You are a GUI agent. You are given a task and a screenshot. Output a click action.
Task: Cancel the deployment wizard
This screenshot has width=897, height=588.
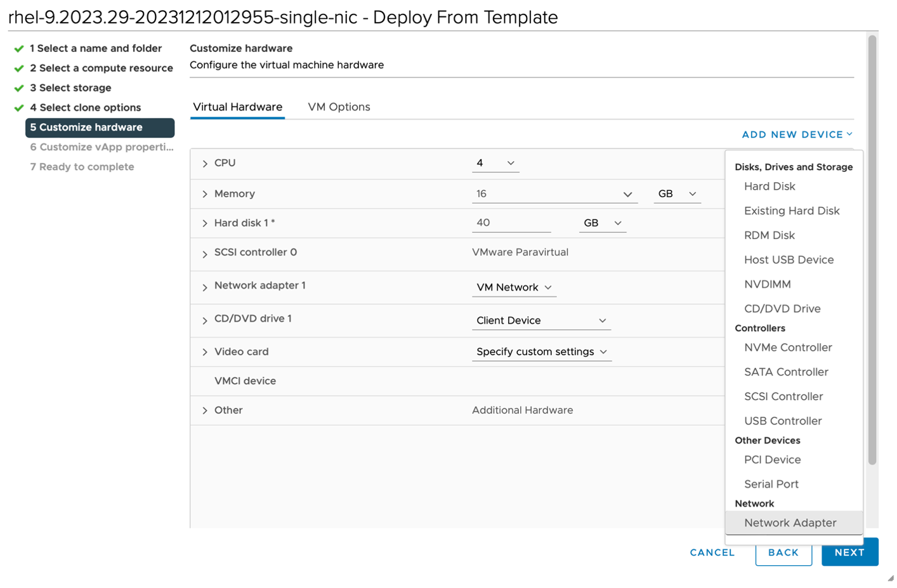tap(712, 552)
